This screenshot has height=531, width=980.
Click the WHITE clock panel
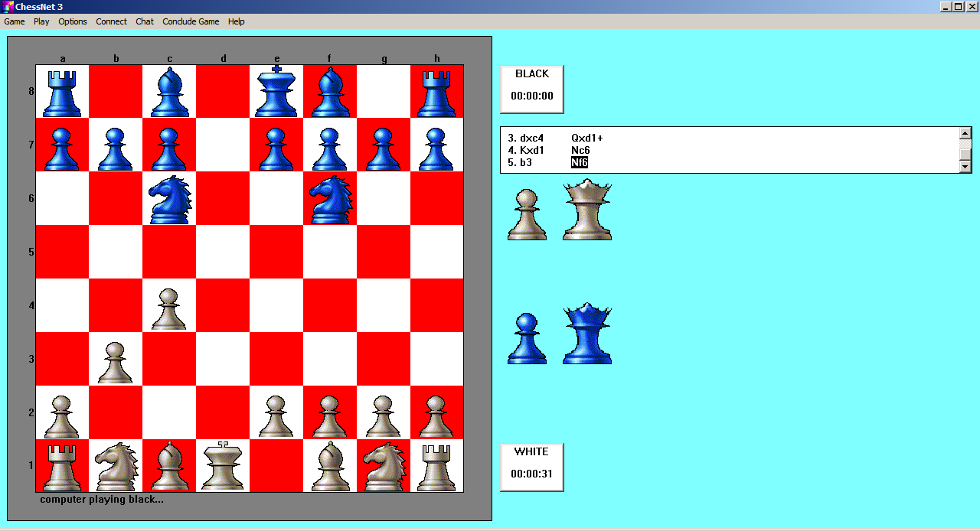pos(532,467)
